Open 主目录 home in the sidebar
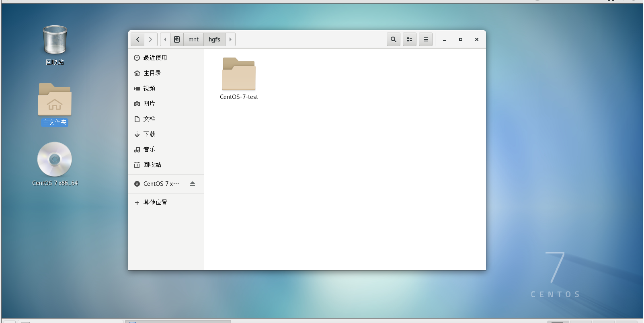The height and width of the screenshot is (323, 644). tap(166, 73)
